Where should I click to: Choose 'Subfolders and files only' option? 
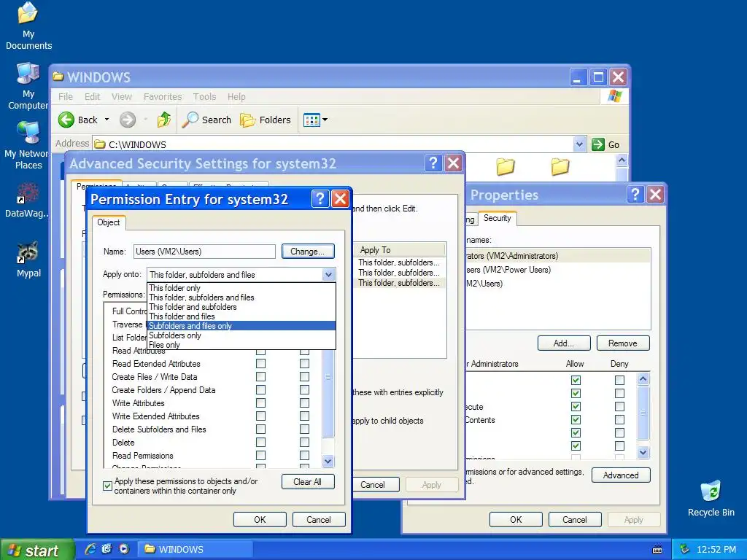(x=241, y=326)
